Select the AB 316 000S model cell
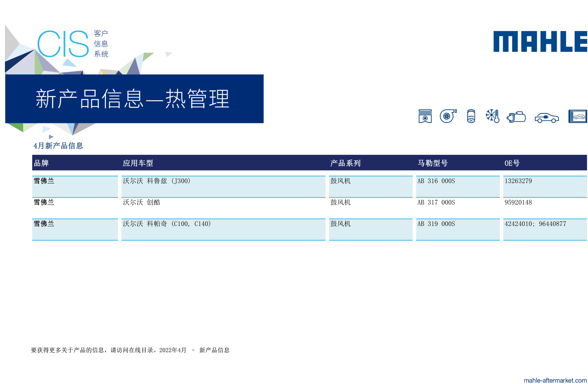588x384 pixels. pos(457,187)
